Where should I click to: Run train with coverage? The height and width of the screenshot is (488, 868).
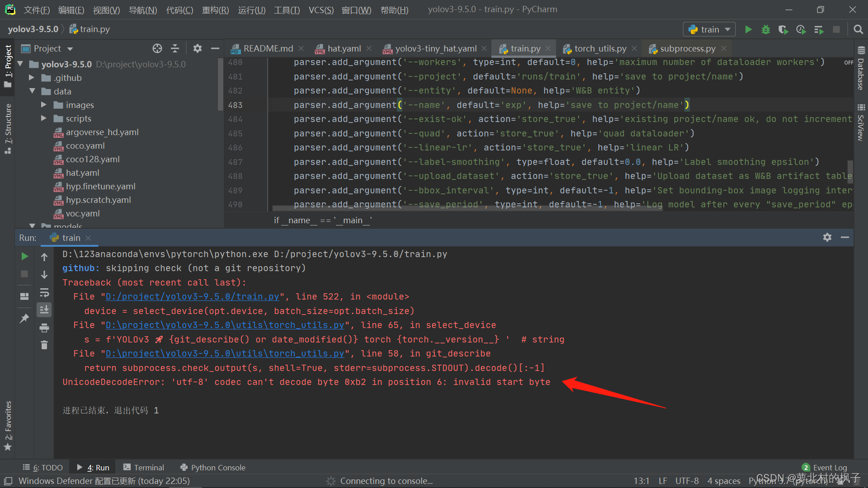point(783,29)
